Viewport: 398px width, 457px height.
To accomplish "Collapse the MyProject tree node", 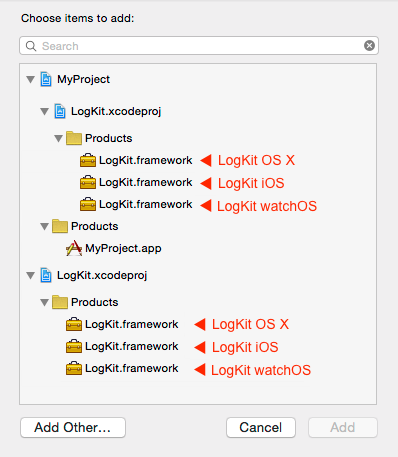I will (x=31, y=80).
